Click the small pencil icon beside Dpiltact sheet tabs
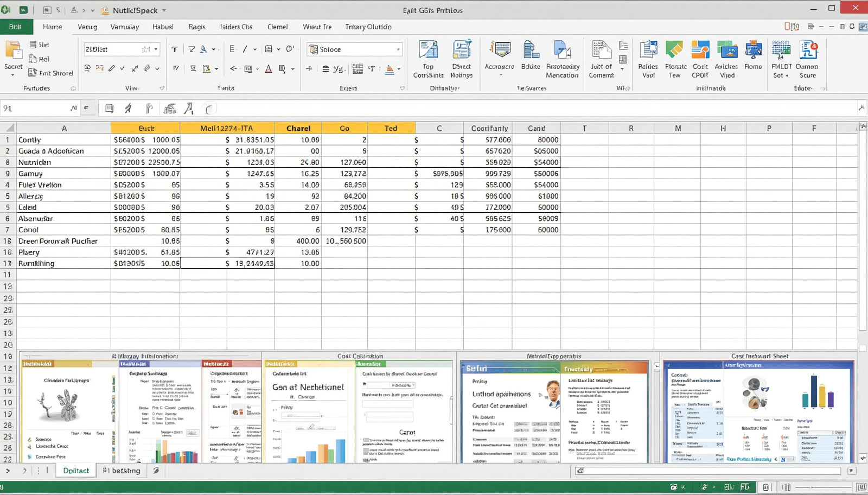Viewport: 868px width, 495px height. [x=156, y=471]
